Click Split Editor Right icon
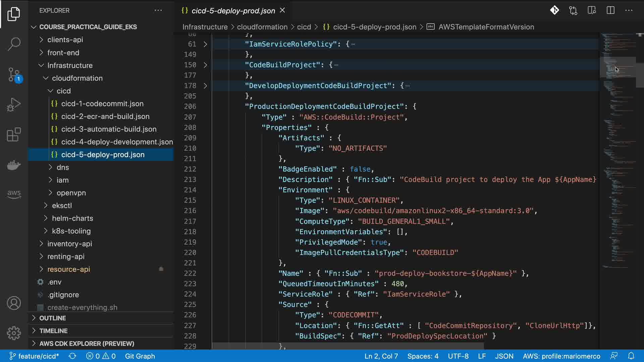This screenshot has height=362, width=644. coord(610,10)
